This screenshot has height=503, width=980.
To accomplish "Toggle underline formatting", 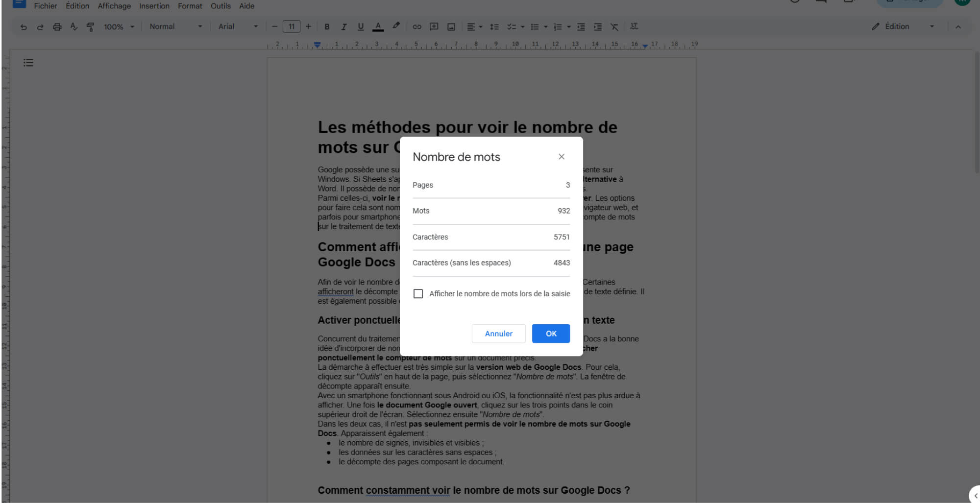I will click(x=361, y=27).
